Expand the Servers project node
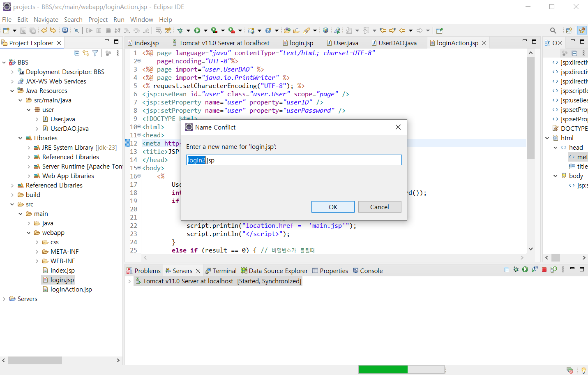This screenshot has height=375, width=588. click(4, 299)
